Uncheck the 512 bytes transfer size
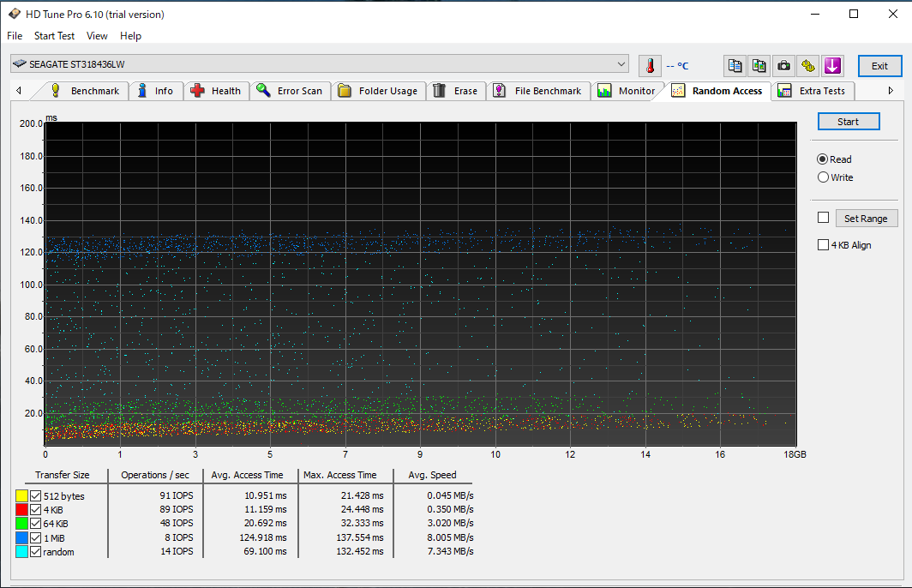The width and height of the screenshot is (912, 588). click(x=36, y=495)
